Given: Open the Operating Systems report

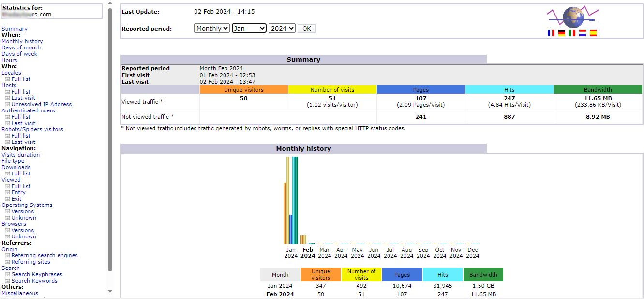Looking at the screenshot, I should [27, 205].
